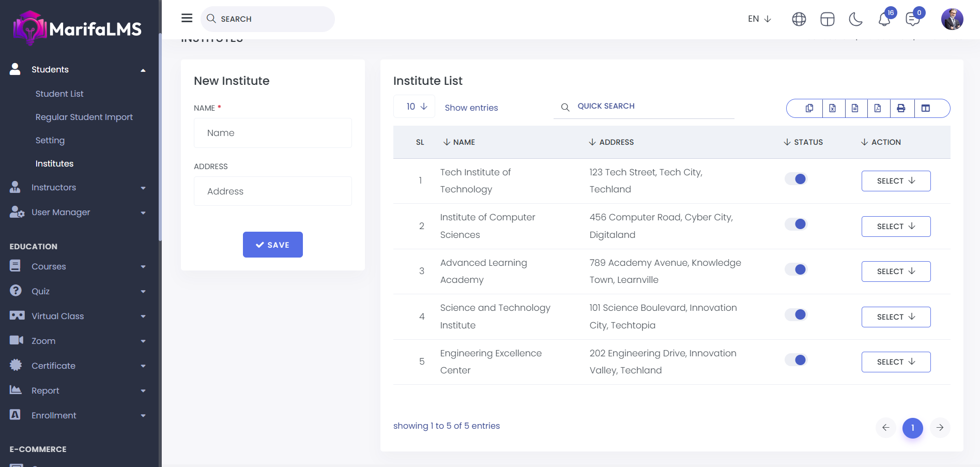Screen dimensions: 980x467
Task: Export institute list as PDF
Action: click(x=878, y=108)
